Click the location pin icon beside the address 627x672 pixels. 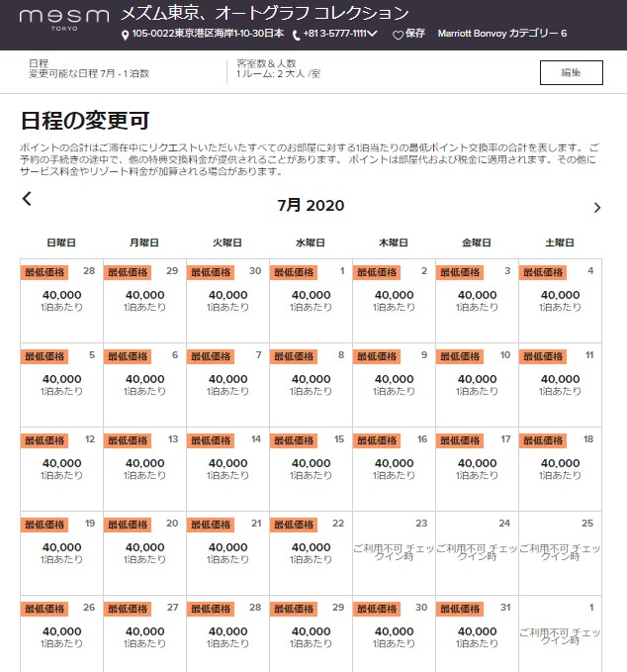coord(125,36)
